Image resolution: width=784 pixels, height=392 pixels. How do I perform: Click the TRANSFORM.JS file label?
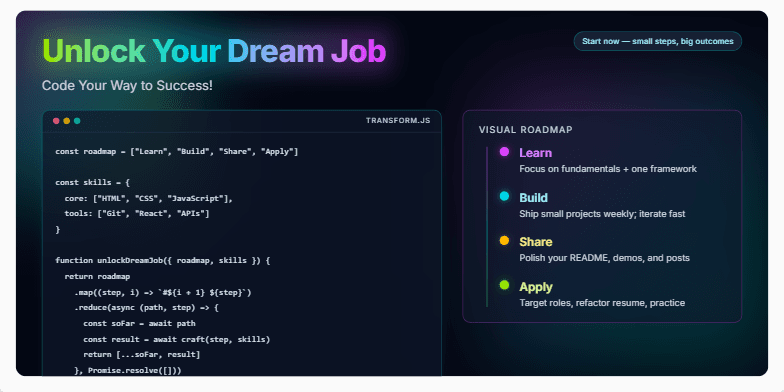point(398,120)
